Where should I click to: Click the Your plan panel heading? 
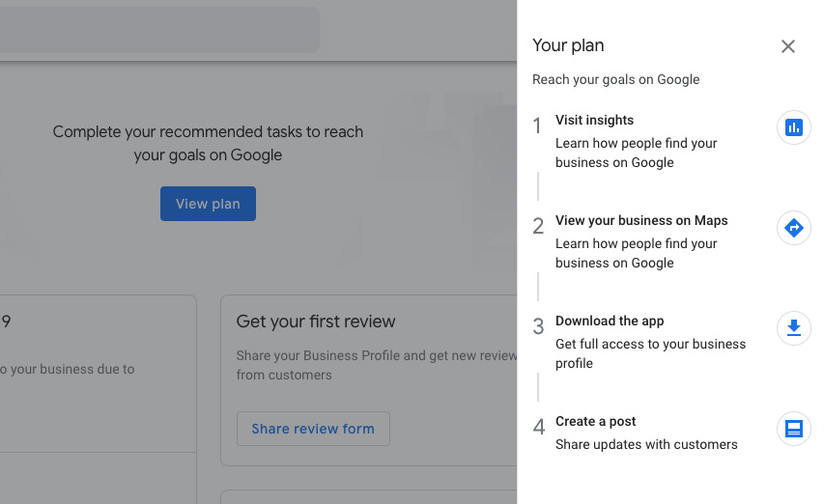tap(568, 45)
